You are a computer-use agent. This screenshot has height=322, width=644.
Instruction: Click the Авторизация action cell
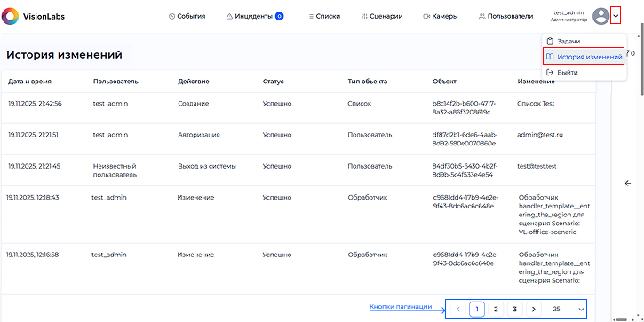pos(199,135)
